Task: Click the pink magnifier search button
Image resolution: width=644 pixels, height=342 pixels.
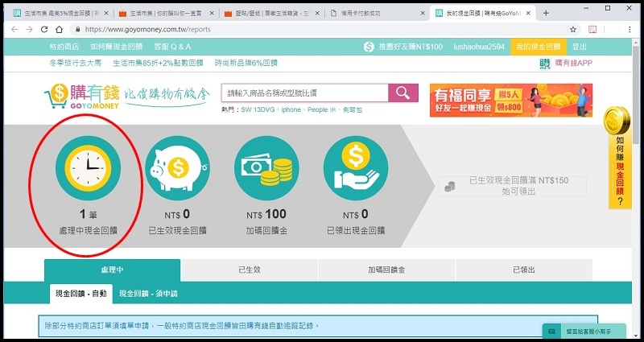Action: coord(402,93)
